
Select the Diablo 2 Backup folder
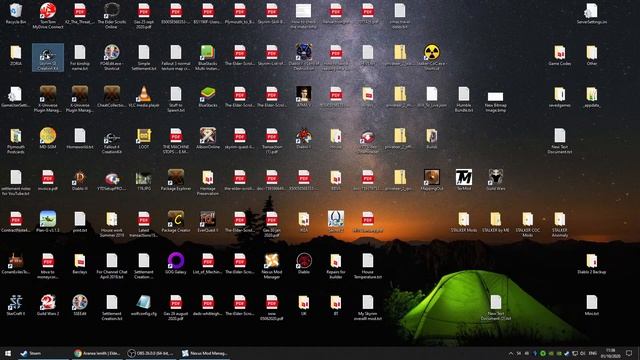pyautogui.click(x=591, y=264)
